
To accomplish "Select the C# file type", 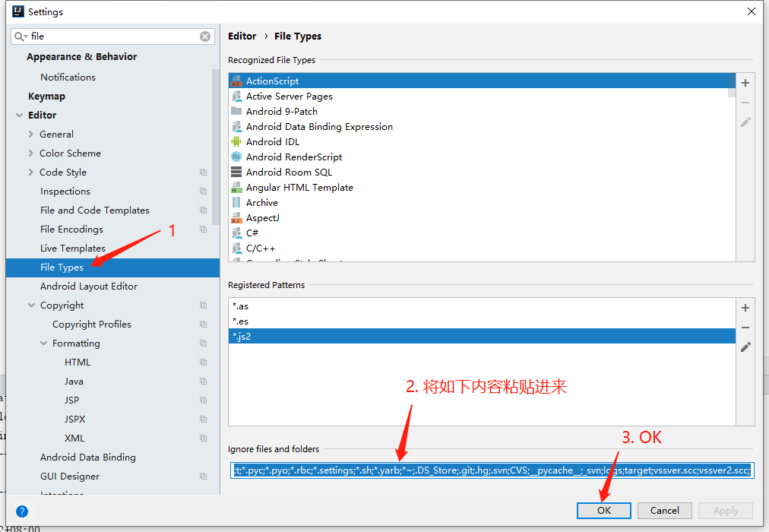I will pos(482,233).
